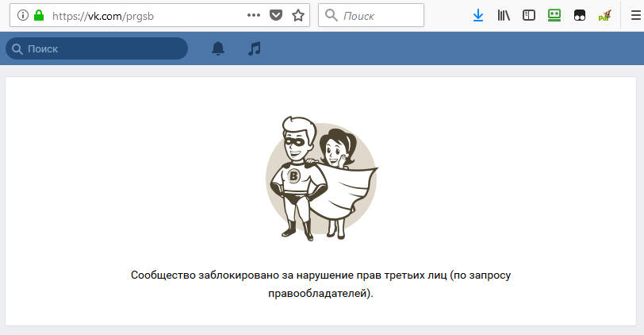Show downloads via the blue arrow
Viewport: 644px width, 335px height.
pos(478,16)
